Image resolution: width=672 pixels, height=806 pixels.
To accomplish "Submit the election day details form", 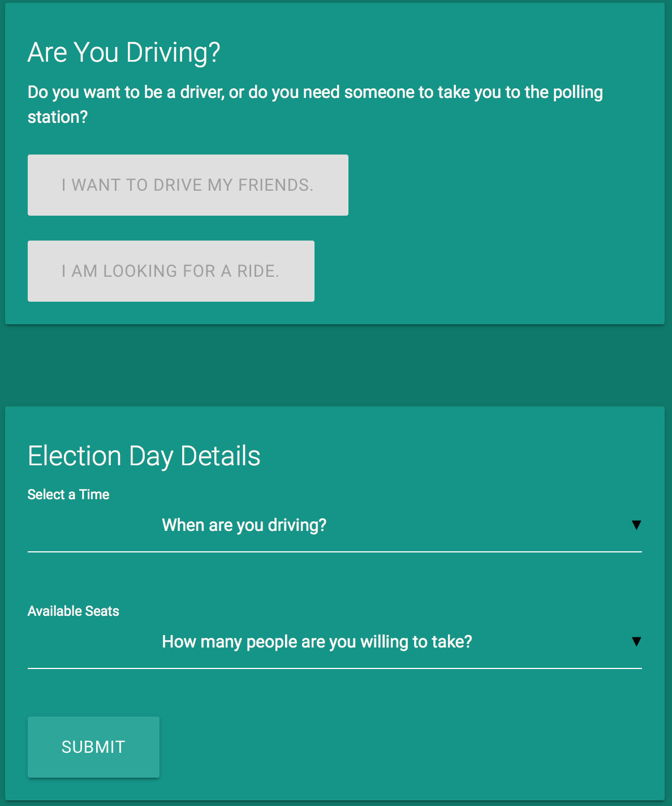I will 93,747.
